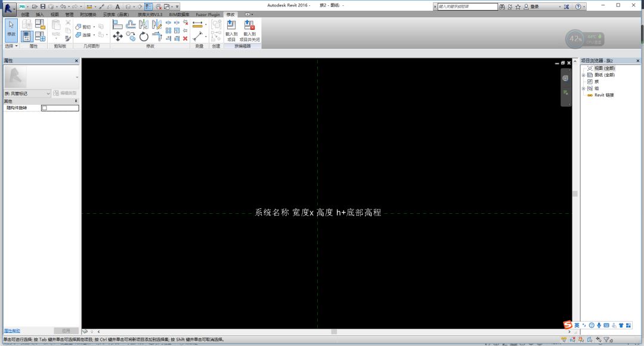Click the Text 'A' icon in quick access toolbar
Viewport: 644px width, 346px height.
(117, 7)
